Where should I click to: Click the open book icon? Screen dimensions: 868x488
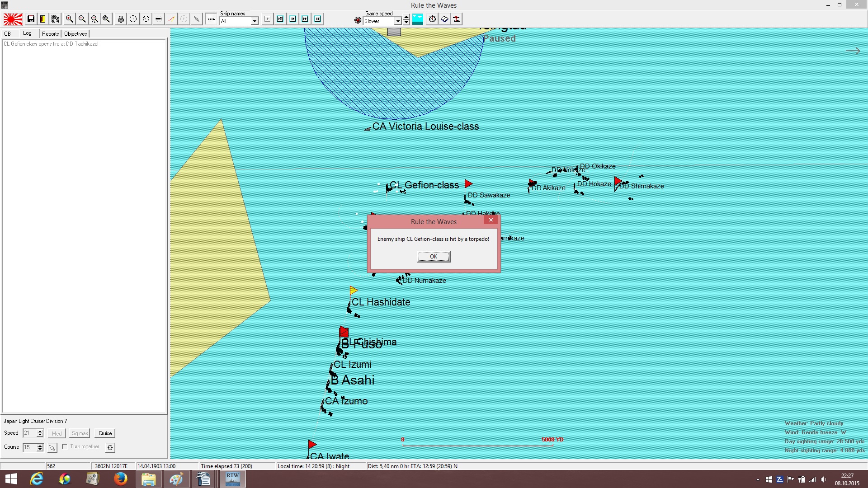(x=445, y=19)
